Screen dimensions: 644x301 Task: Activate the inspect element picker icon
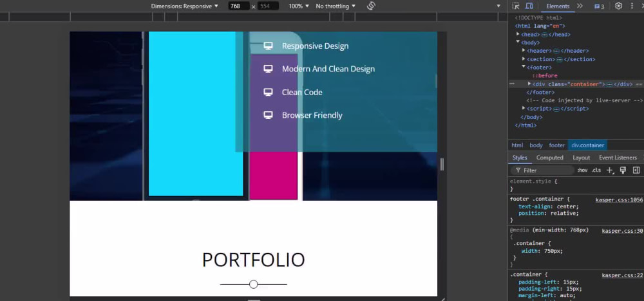516,6
